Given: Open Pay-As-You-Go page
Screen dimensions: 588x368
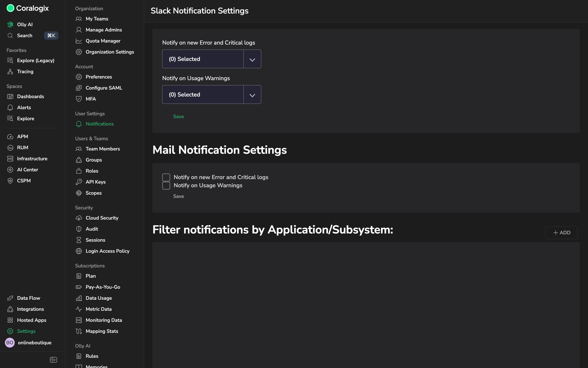Looking at the screenshot, I should tap(103, 287).
